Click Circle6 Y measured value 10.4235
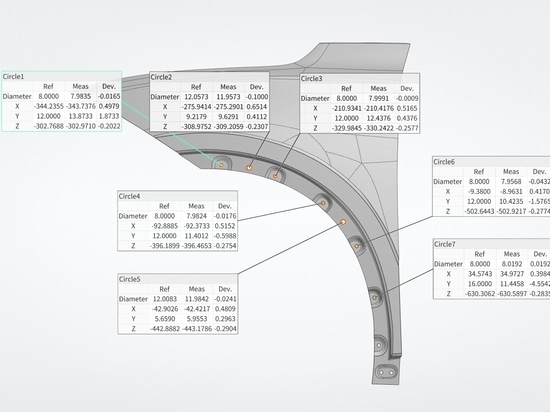The height and width of the screenshot is (412, 550). point(511,201)
